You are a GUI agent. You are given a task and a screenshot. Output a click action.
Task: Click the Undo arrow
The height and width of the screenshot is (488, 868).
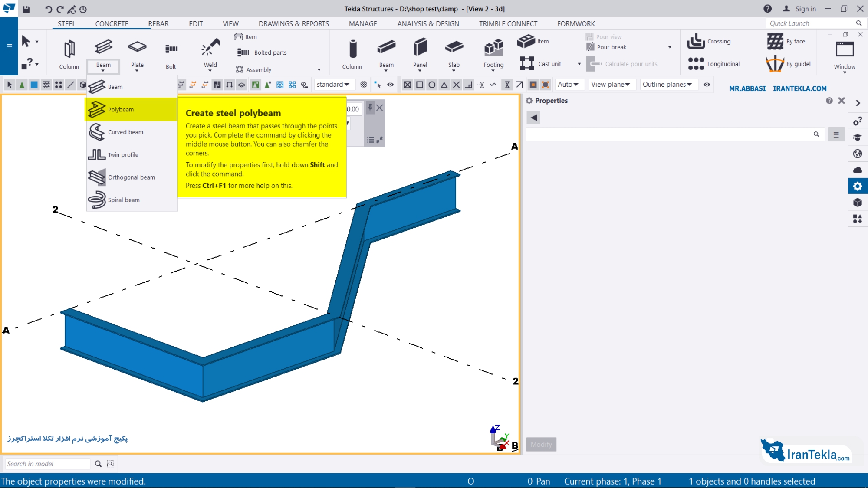(48, 9)
